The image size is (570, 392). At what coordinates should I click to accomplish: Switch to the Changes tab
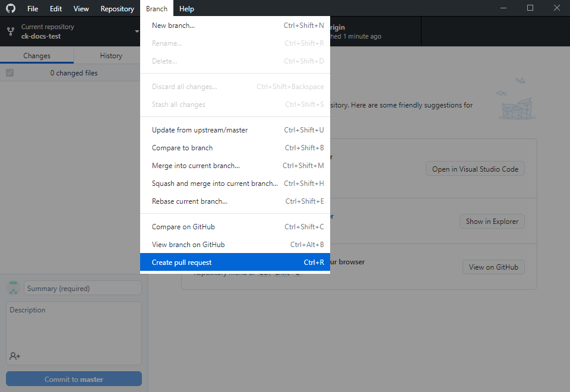click(37, 56)
